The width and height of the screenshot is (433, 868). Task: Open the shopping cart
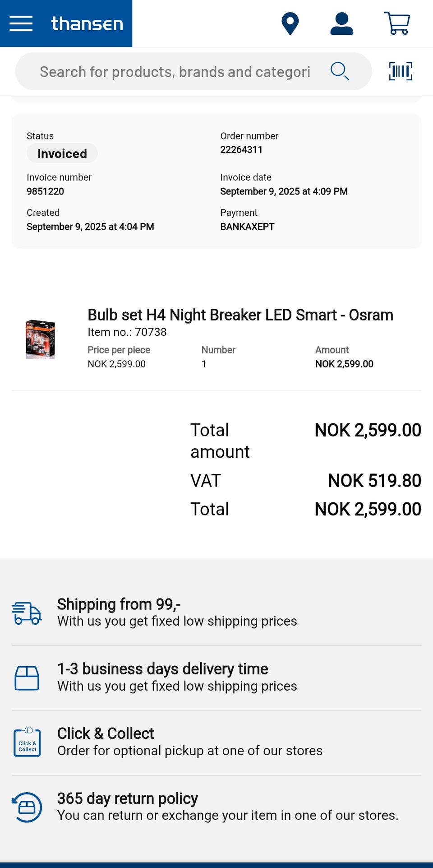click(397, 23)
